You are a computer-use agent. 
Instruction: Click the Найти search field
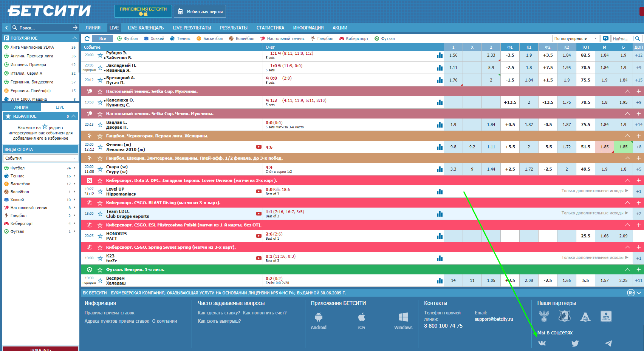(622, 38)
